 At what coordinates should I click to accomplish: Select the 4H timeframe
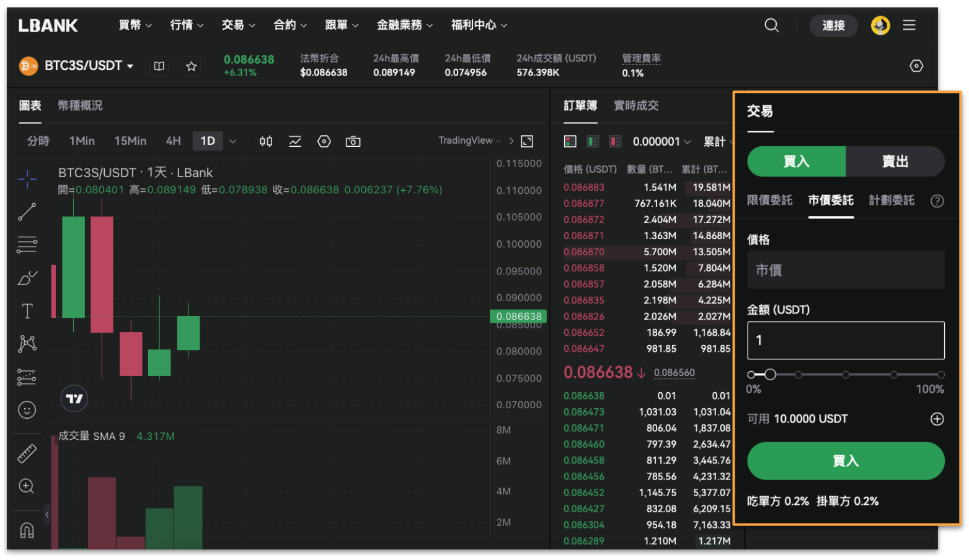173,141
